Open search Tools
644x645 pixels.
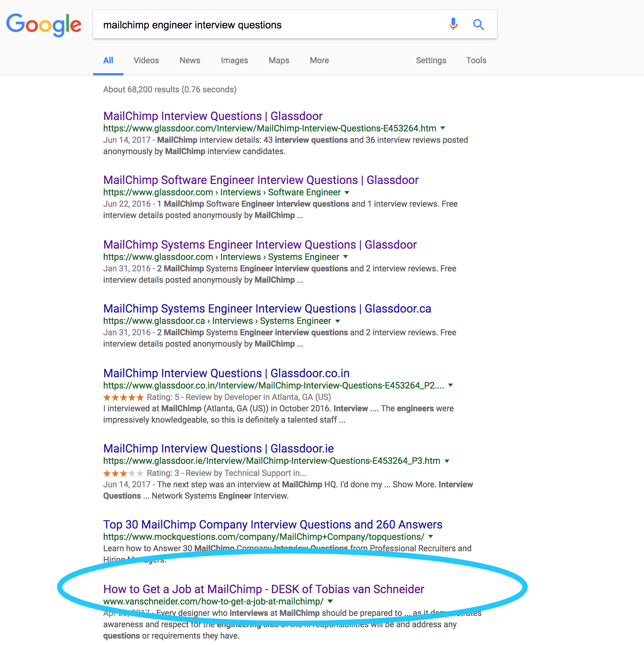point(476,60)
